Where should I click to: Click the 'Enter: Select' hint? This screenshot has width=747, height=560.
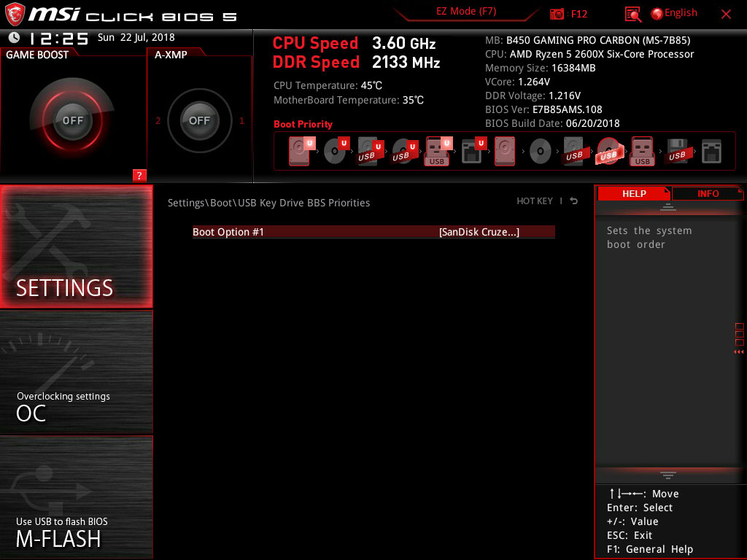coord(639,507)
